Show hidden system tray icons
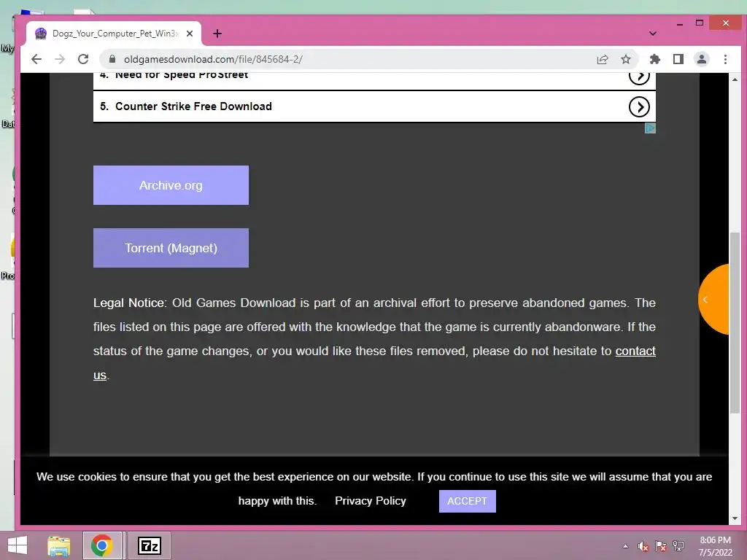Image resolution: width=747 pixels, height=560 pixels. click(625, 546)
